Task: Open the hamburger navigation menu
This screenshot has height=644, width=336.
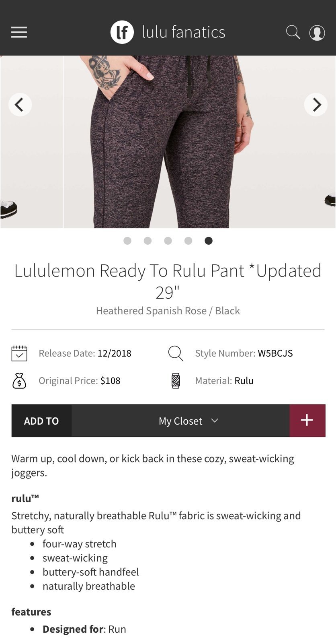Action: coord(19,32)
